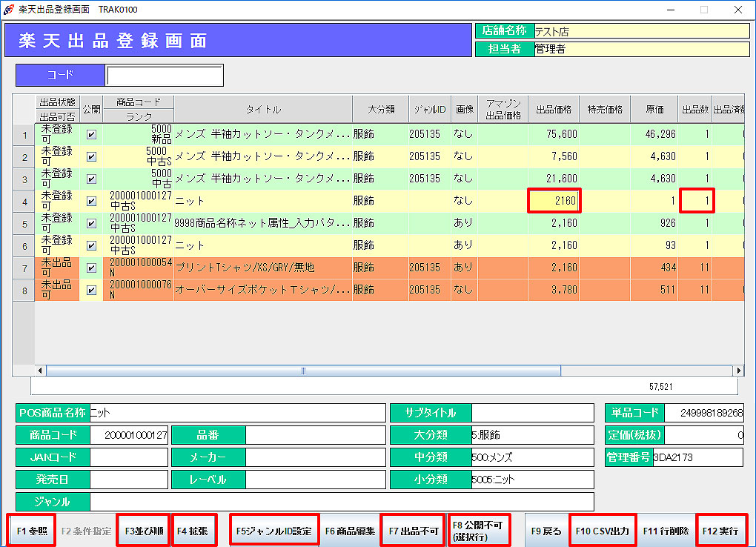Delete row with F11 行削除

coord(665,531)
